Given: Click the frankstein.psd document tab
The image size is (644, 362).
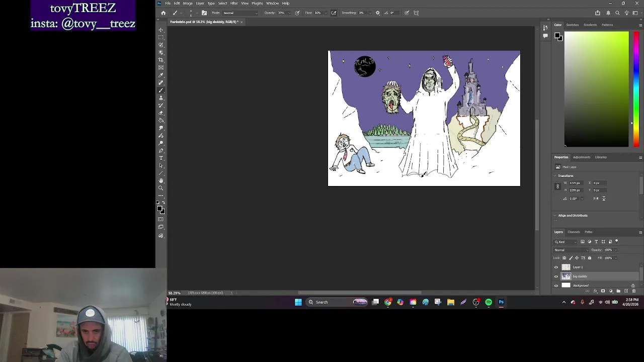Looking at the screenshot, I should 204,22.
